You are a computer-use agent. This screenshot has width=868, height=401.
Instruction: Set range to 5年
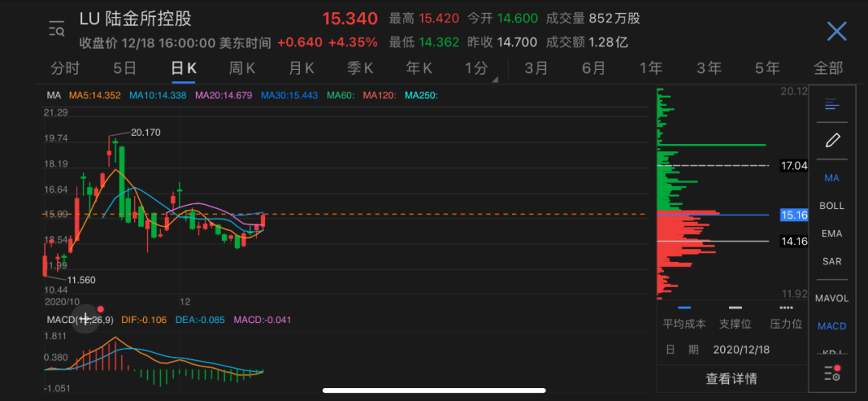(768, 68)
